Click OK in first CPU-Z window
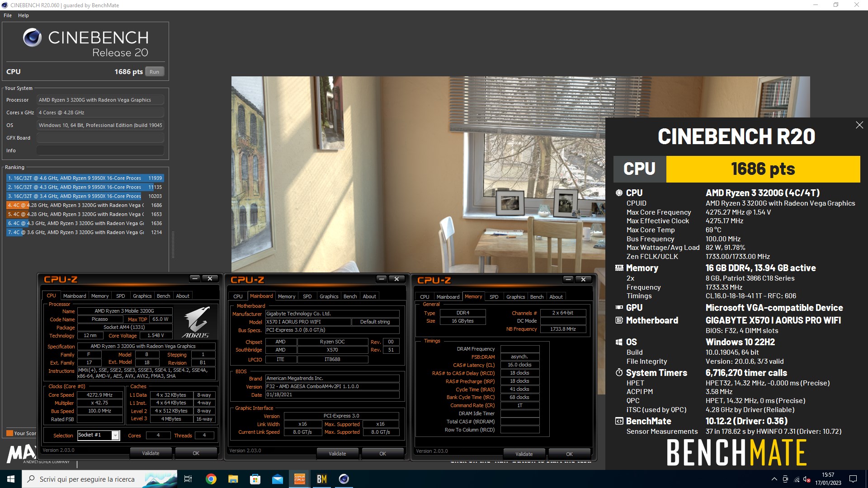This screenshot has width=868, height=488. pyautogui.click(x=196, y=453)
